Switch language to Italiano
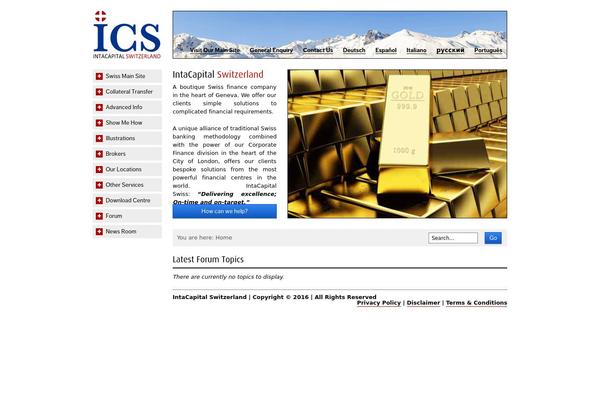Screen dimensions: 600x400 point(416,50)
